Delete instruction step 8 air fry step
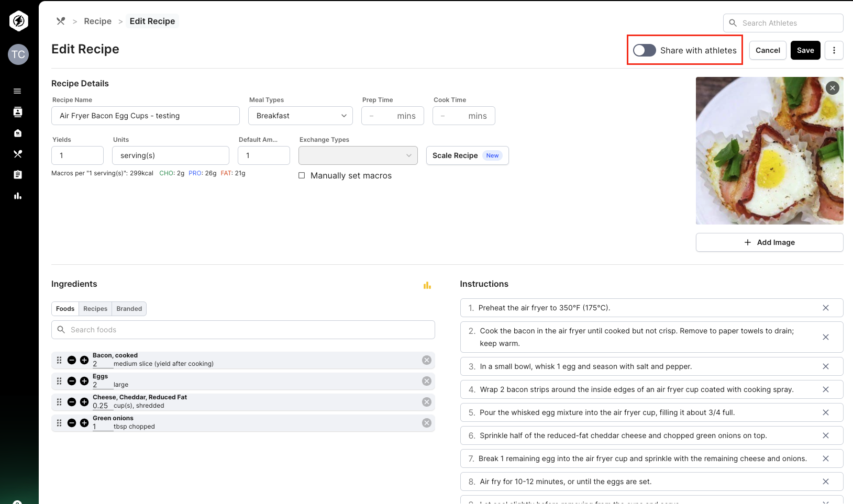The image size is (853, 504). click(826, 481)
